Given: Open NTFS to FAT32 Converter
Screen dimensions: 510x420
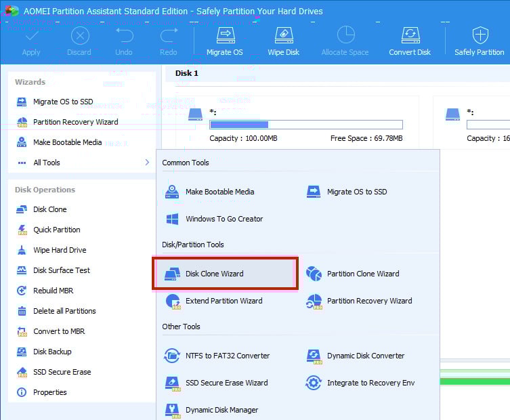Looking at the screenshot, I should [x=228, y=356].
